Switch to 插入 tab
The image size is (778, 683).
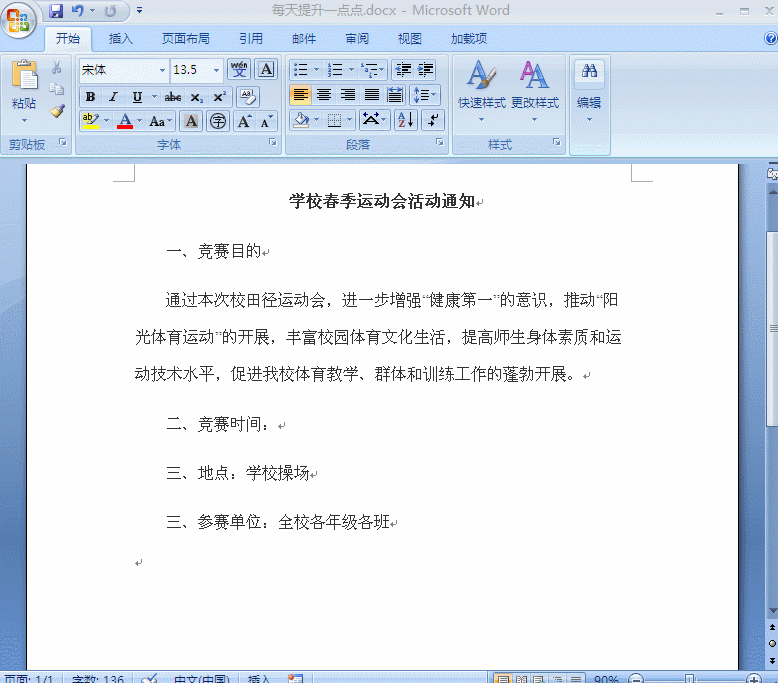tap(121, 38)
